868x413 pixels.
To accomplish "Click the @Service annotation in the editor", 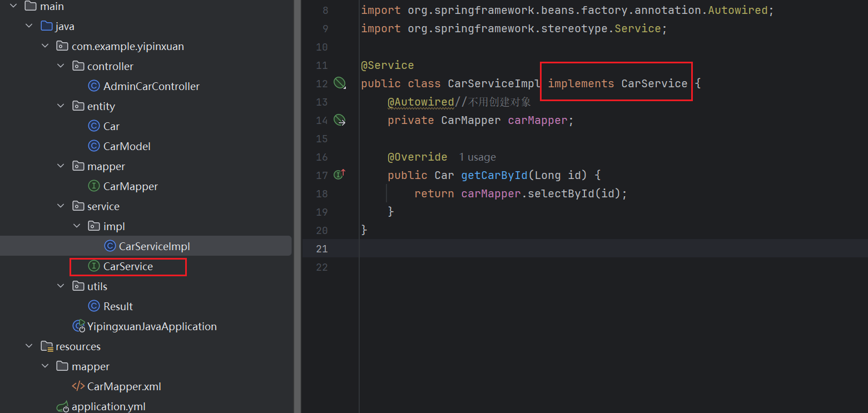I will (x=388, y=65).
